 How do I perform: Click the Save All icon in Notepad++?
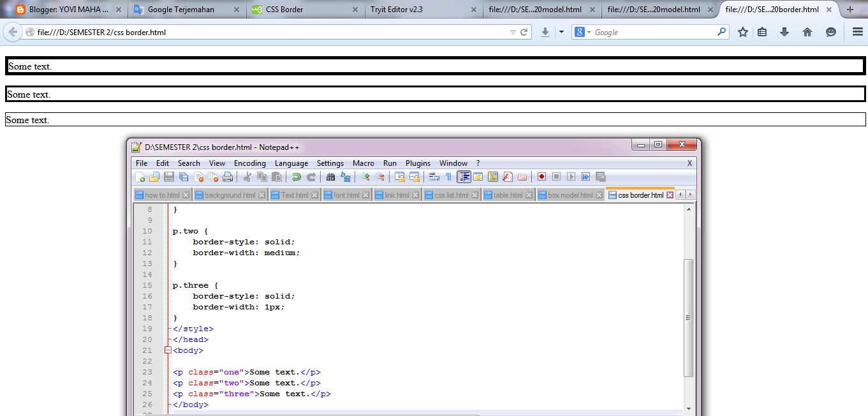coord(184,177)
